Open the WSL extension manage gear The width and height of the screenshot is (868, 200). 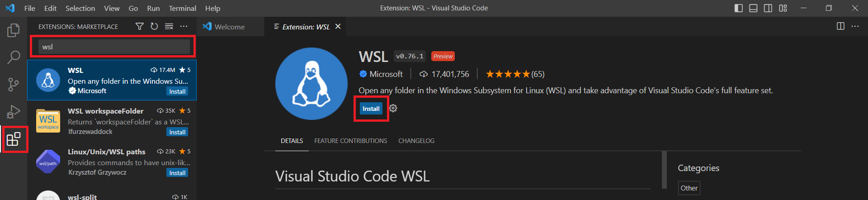click(x=393, y=109)
